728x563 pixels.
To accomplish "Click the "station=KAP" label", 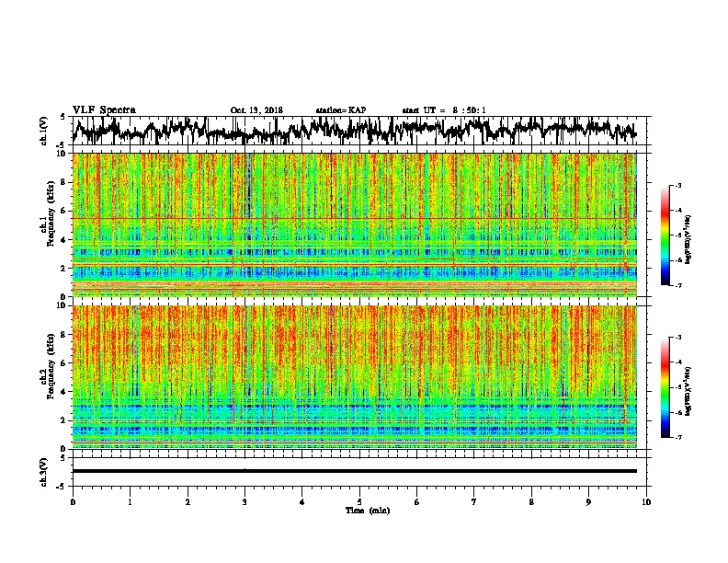I will 341,110.
